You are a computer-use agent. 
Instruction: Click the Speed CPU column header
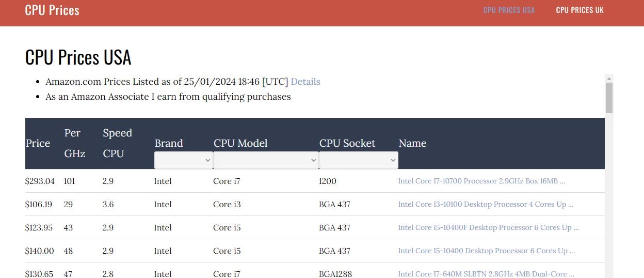pyautogui.click(x=117, y=143)
